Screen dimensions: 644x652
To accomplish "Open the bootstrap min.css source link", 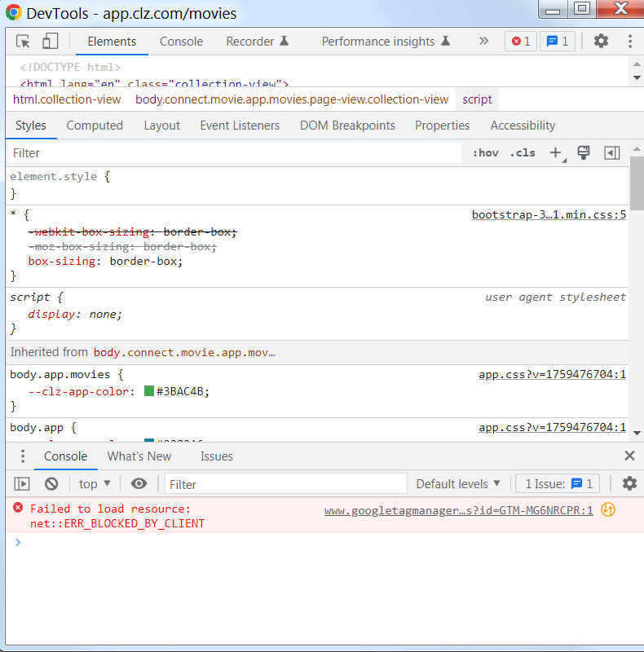I will [549, 215].
